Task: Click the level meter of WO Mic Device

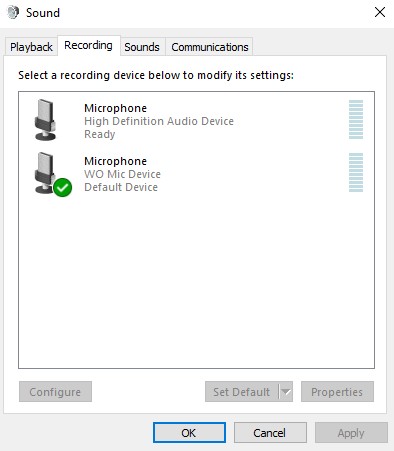Action: point(356,172)
